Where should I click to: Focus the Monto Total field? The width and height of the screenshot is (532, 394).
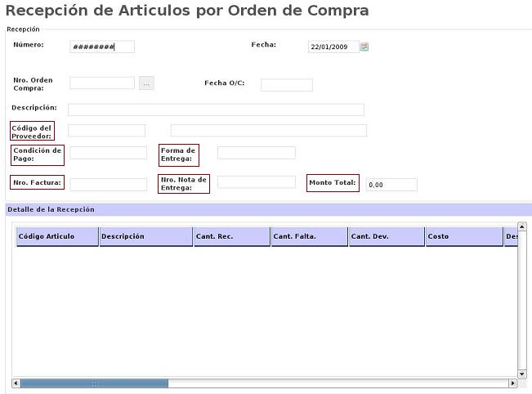391,185
